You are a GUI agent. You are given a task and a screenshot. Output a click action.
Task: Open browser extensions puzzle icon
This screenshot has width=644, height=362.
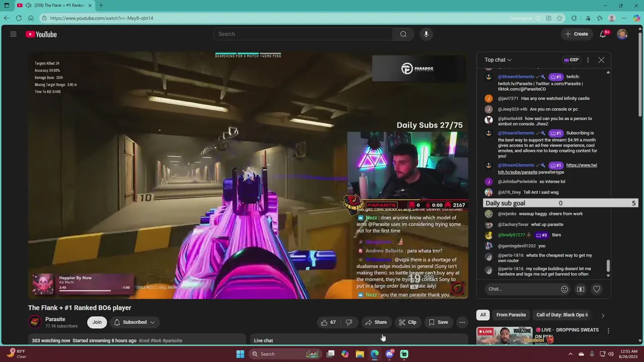pos(574,18)
